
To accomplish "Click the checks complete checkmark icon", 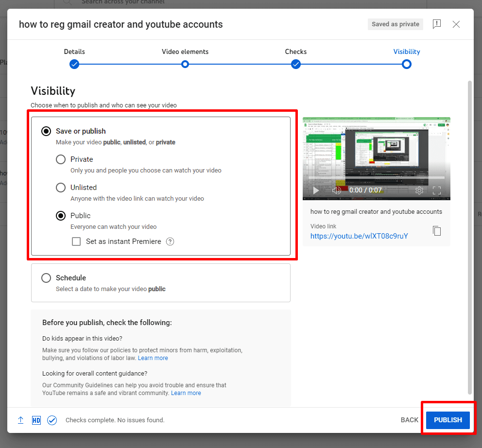I will tap(52, 420).
